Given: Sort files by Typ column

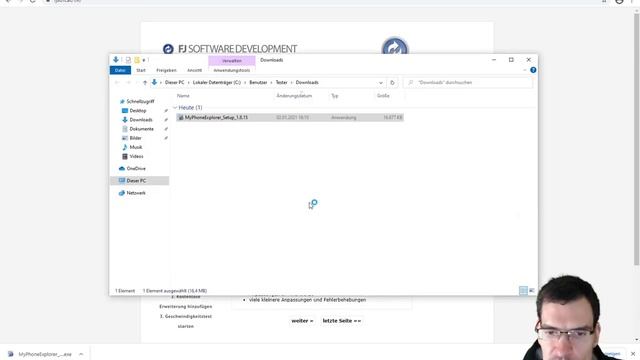Looking at the screenshot, I should click(x=335, y=96).
